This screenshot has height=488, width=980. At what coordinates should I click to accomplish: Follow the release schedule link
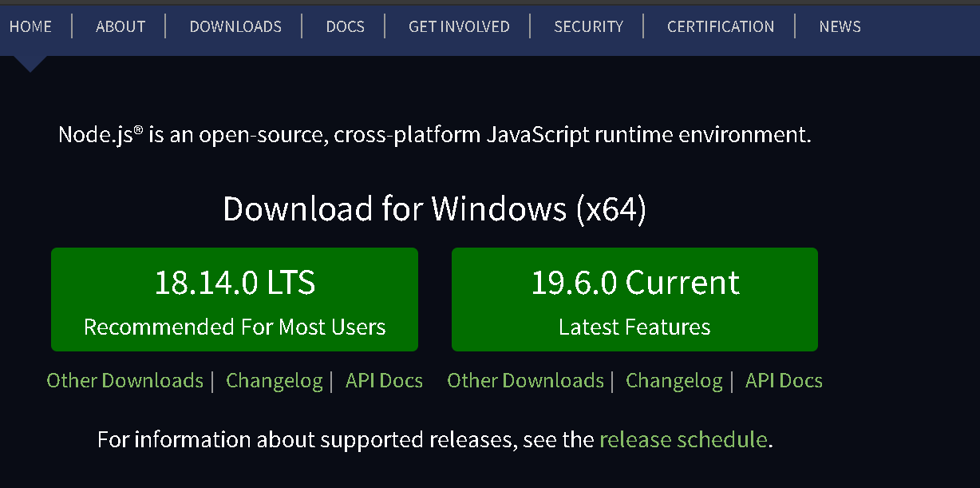tap(683, 439)
